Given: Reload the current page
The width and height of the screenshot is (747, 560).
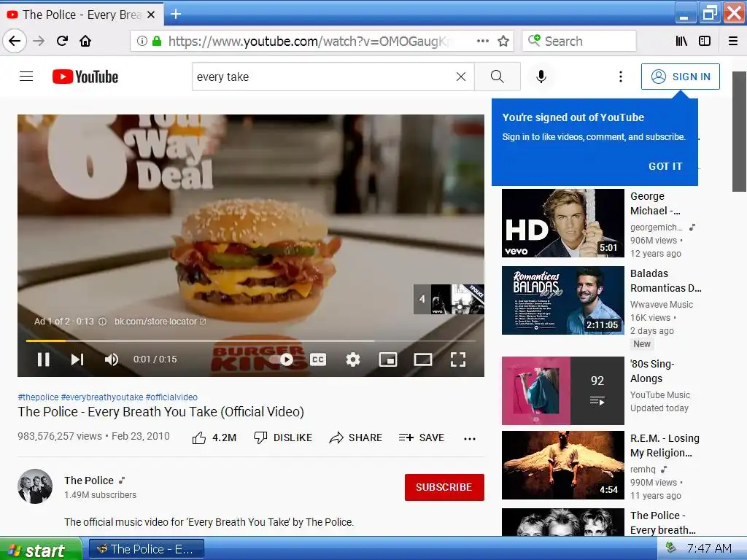Looking at the screenshot, I should (x=63, y=41).
